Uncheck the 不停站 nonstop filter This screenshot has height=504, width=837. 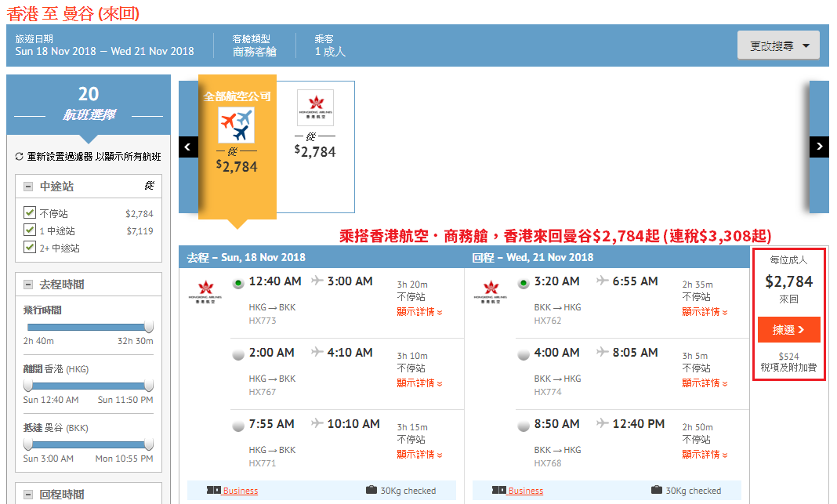30,212
